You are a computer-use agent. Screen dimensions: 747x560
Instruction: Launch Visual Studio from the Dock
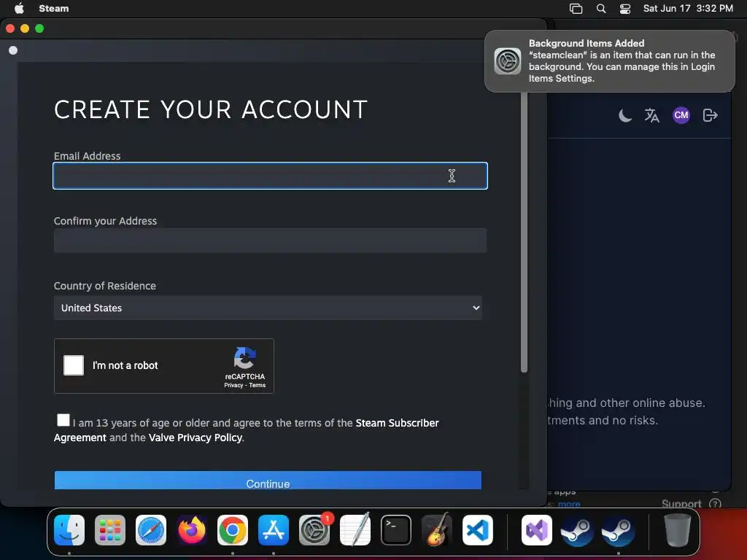point(537,530)
